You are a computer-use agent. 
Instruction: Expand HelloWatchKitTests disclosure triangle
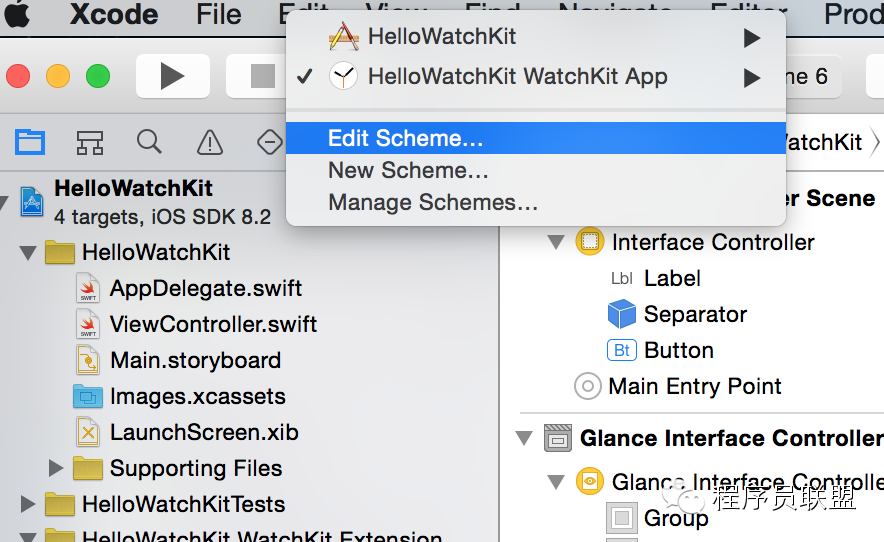27,504
